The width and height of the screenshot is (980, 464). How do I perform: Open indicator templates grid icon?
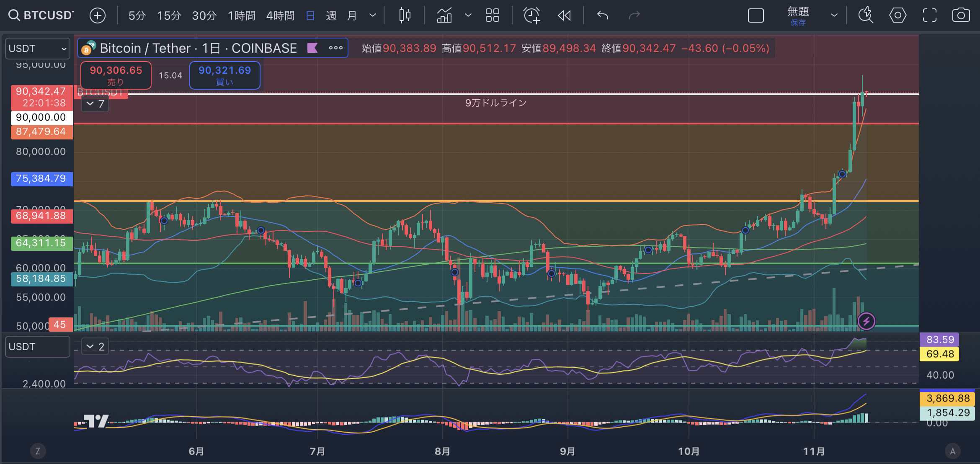point(492,16)
